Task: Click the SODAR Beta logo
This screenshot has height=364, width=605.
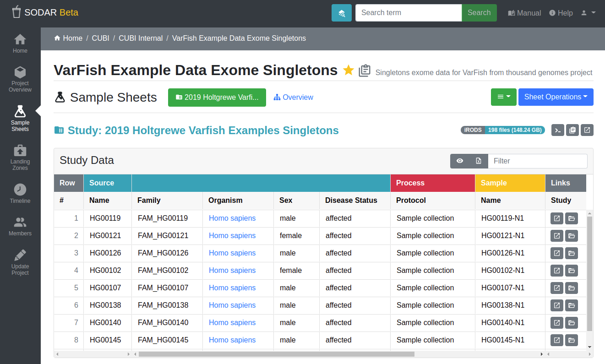Action: (x=45, y=12)
